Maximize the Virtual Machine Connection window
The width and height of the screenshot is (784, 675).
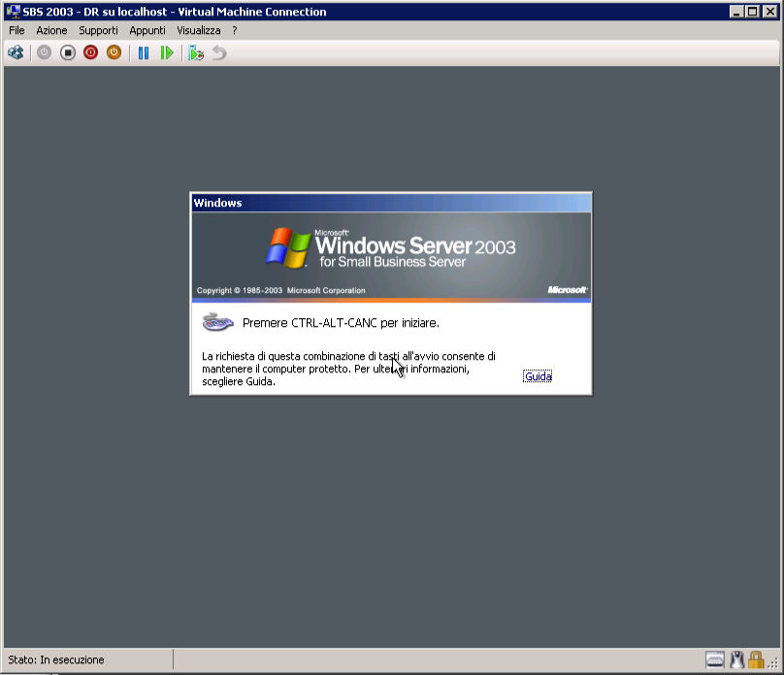point(753,12)
